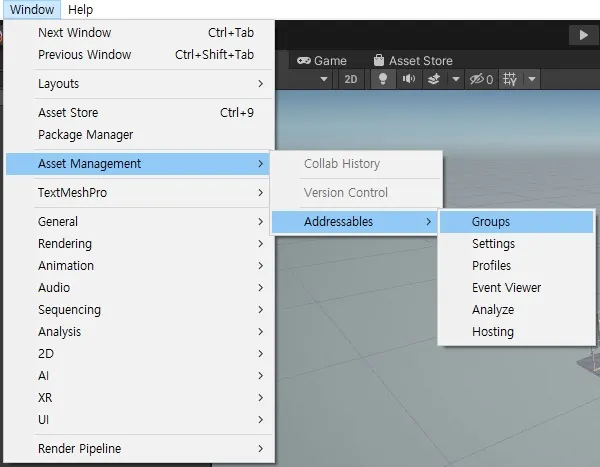Expand the UI submenu
Viewport: 600px width, 467px height.
point(139,420)
